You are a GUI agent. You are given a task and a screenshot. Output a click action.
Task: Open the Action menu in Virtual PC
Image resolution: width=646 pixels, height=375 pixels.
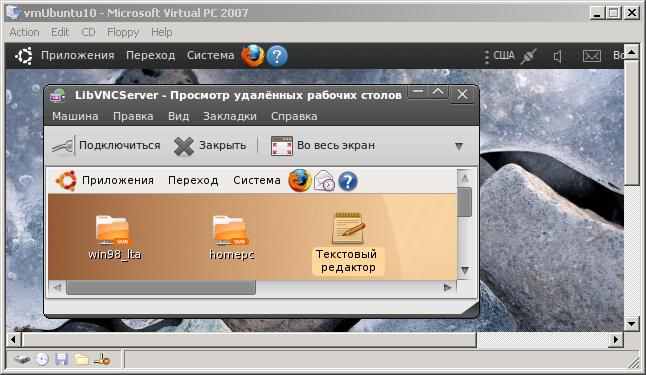tap(24, 32)
